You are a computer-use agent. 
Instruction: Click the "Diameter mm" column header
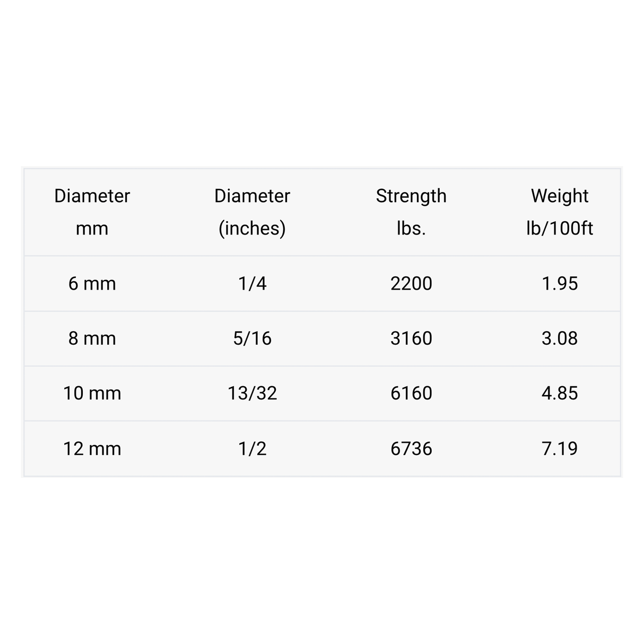pos(92,212)
